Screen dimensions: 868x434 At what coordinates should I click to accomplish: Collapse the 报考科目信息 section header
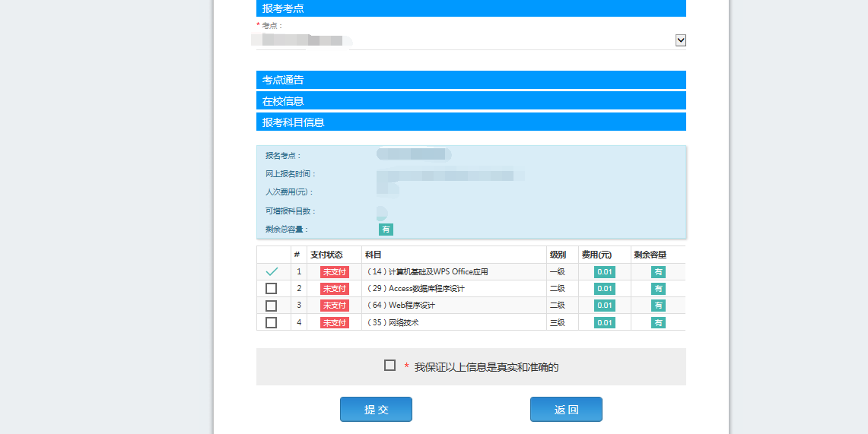(x=471, y=122)
